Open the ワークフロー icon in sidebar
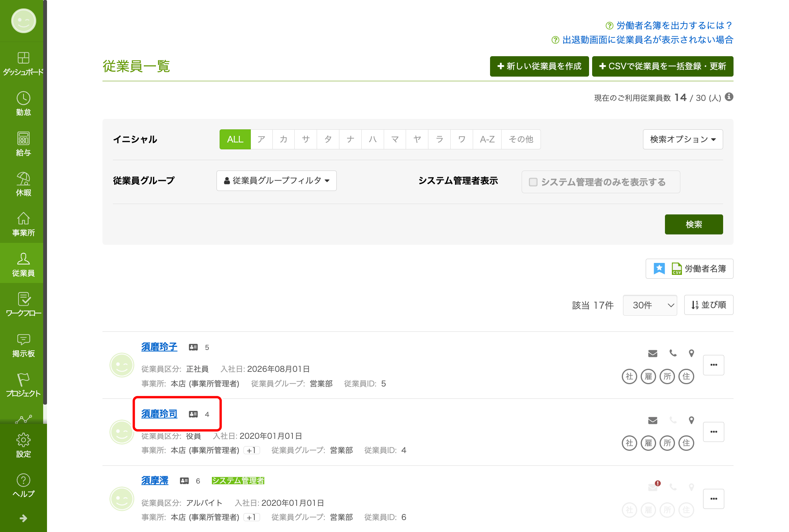The height and width of the screenshot is (532, 789). (23, 299)
